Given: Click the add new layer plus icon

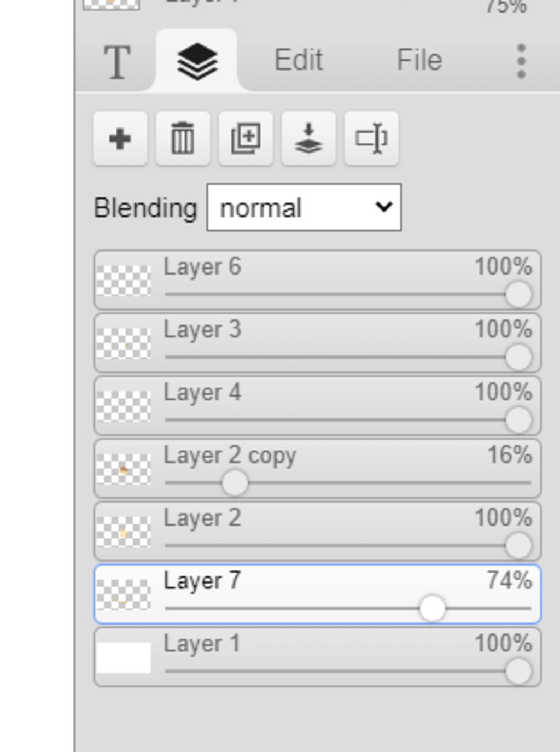Looking at the screenshot, I should click(120, 138).
